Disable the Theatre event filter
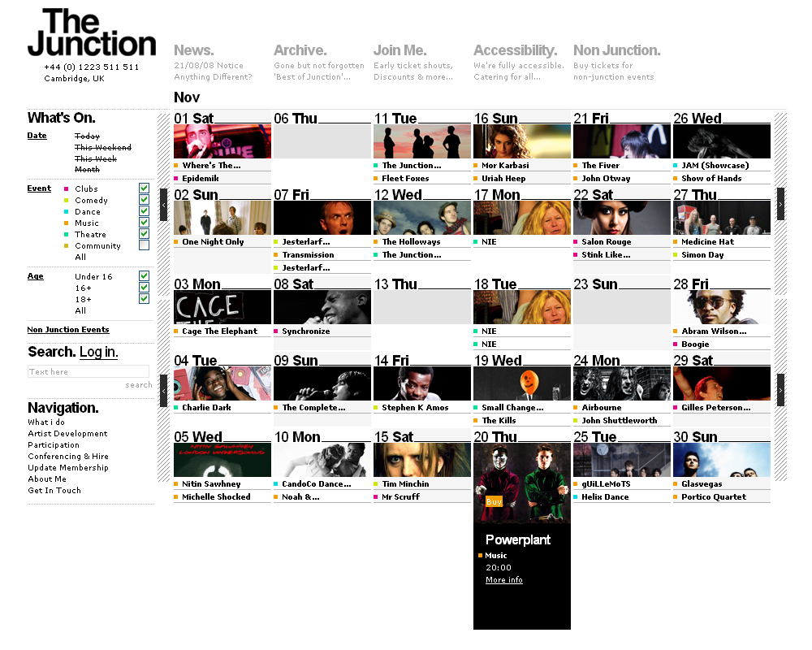 coord(144,234)
